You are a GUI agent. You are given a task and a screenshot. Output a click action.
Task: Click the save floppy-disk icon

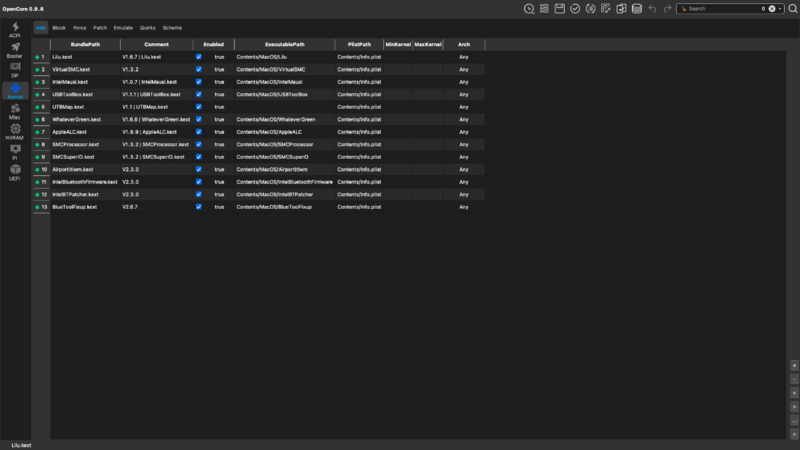point(560,9)
